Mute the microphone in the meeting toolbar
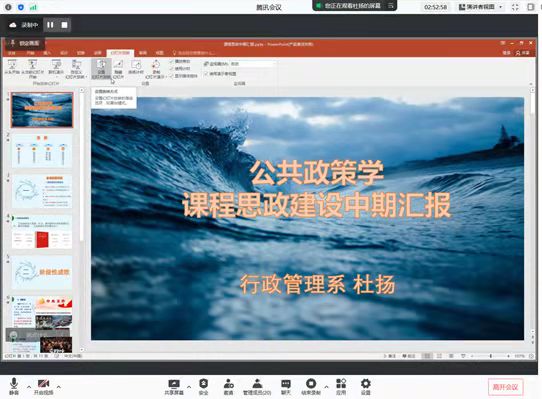 [x=14, y=386]
